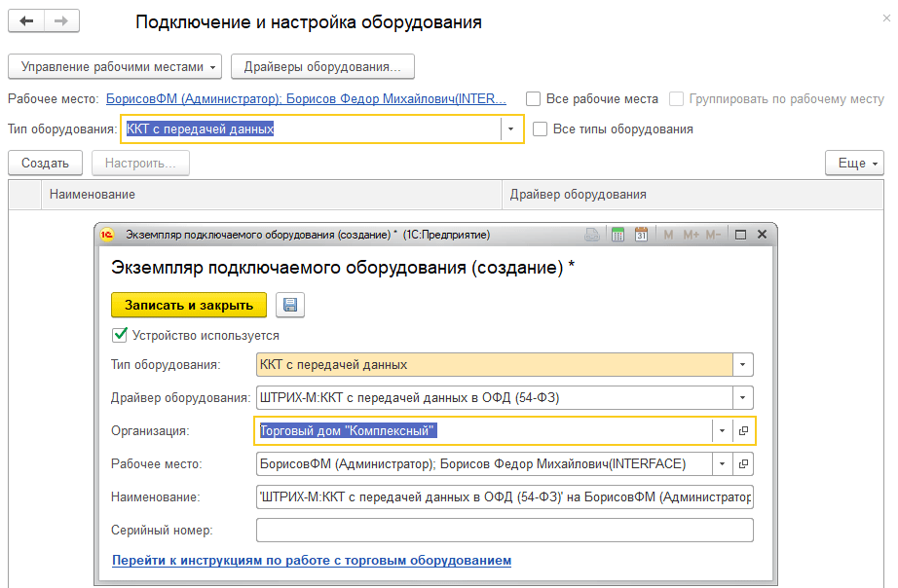898x588 pixels.
Task: Expand the dialog's 'Рабочее место' dropdown arrow
Action: tap(722, 463)
